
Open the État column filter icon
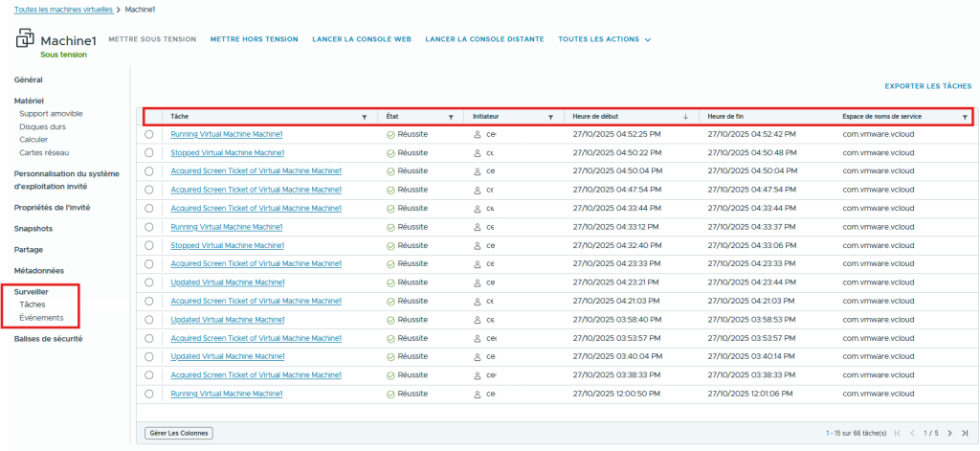click(x=451, y=117)
